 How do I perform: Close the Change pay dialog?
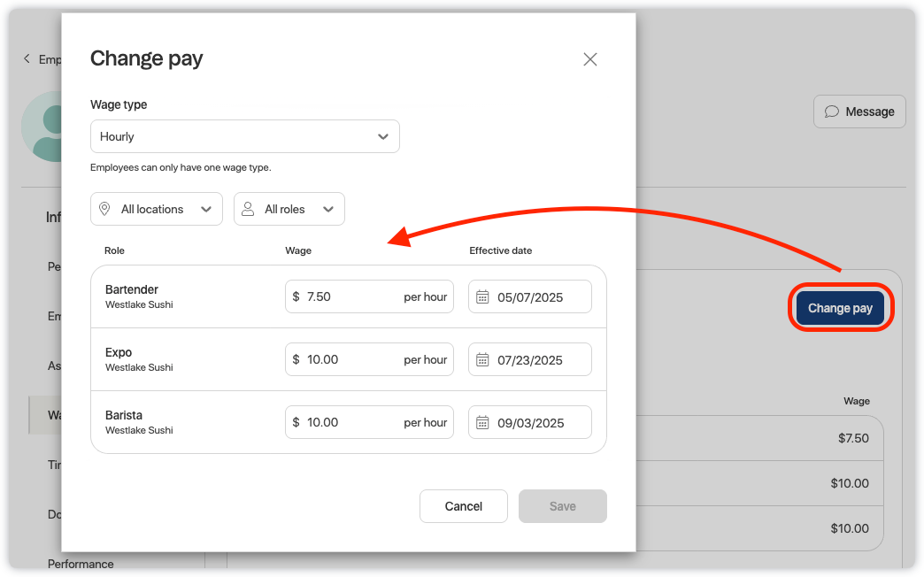590,59
